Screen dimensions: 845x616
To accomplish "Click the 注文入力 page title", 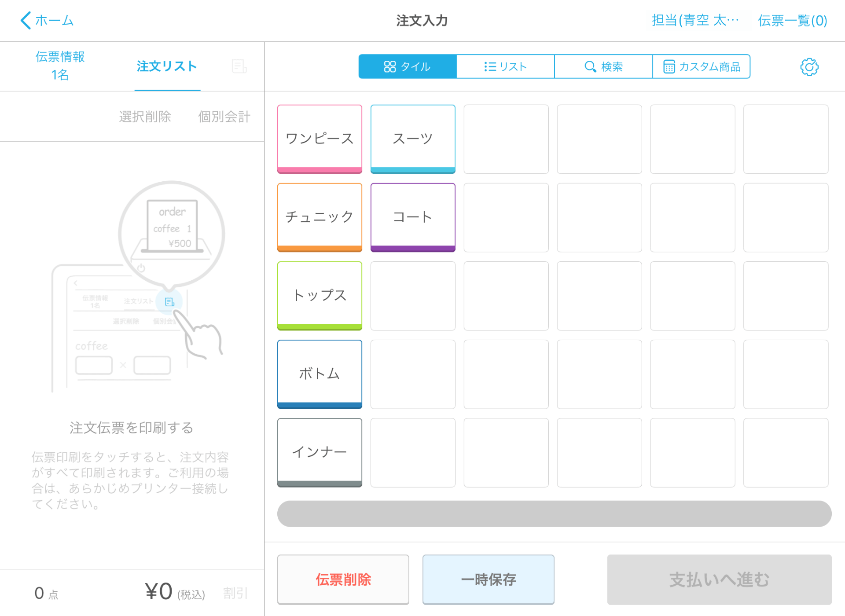I will [422, 20].
